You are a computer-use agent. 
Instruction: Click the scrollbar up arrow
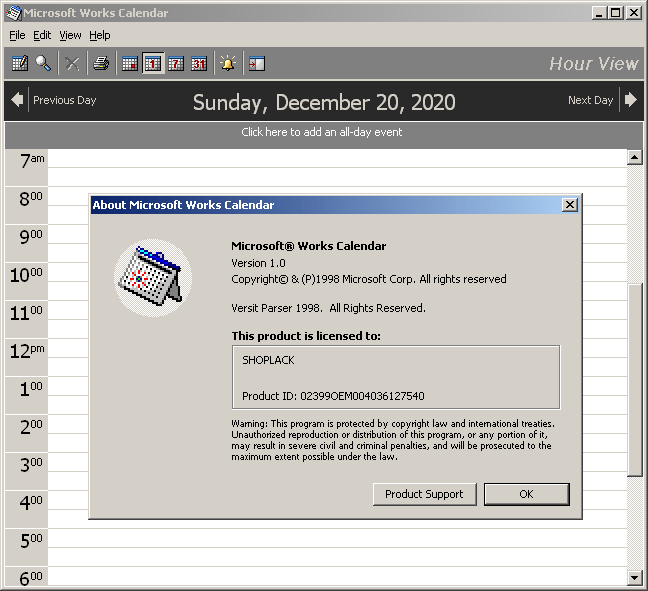tap(634, 157)
